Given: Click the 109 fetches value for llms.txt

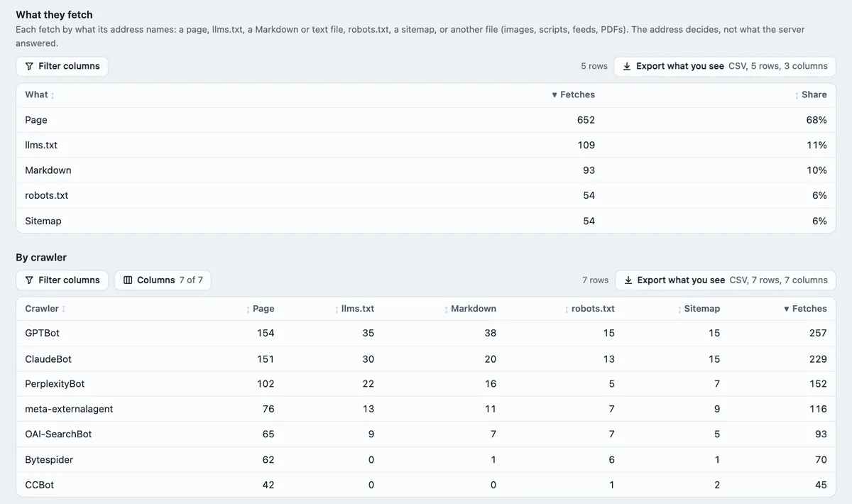Looking at the screenshot, I should [586, 145].
